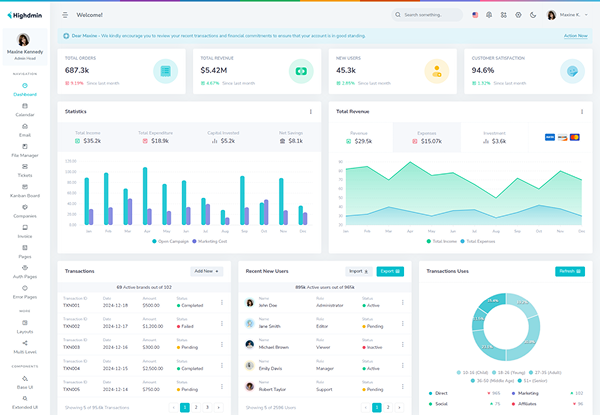
Task: Open Calendar in the sidebar
Action: point(25,110)
